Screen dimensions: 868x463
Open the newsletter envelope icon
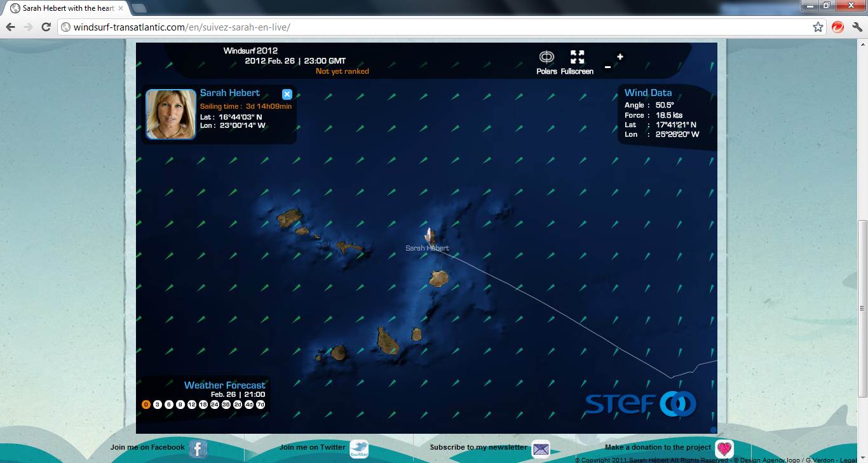point(541,449)
